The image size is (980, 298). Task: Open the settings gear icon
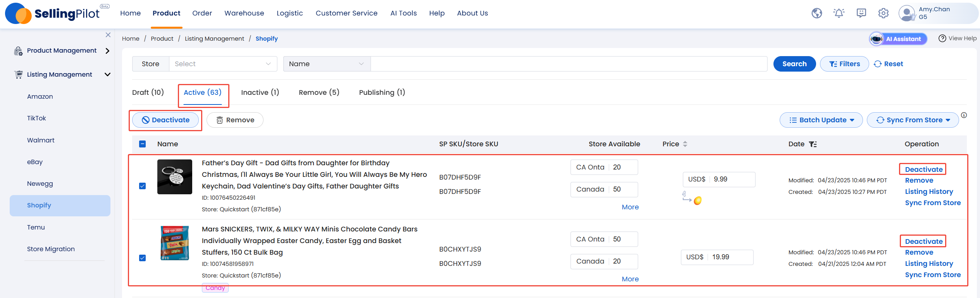pos(883,13)
